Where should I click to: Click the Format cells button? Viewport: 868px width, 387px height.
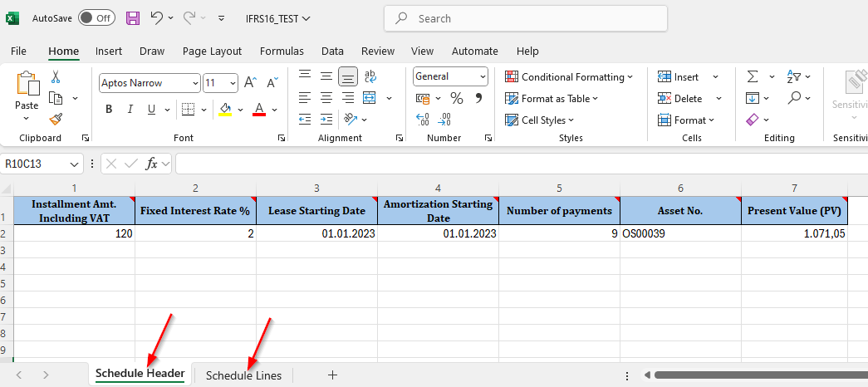pos(686,120)
